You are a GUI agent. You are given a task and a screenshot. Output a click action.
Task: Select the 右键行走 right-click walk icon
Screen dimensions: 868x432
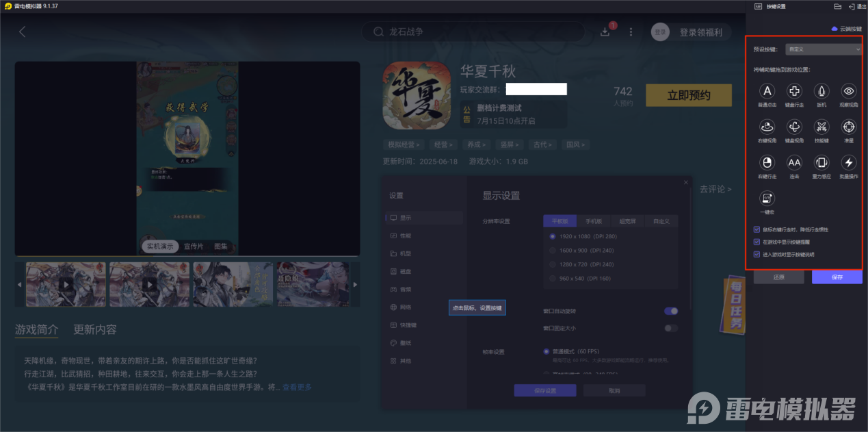click(767, 162)
